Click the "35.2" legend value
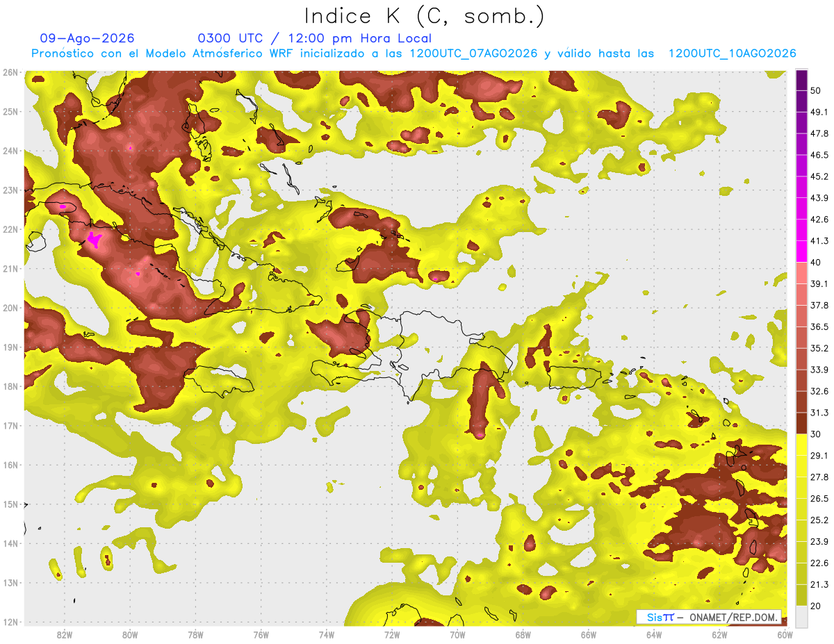Viewport: 834px width, 644px height. 819,348
